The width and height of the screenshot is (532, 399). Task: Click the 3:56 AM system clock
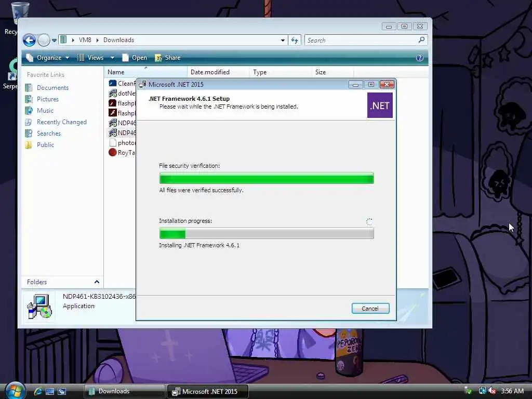(x=512, y=391)
